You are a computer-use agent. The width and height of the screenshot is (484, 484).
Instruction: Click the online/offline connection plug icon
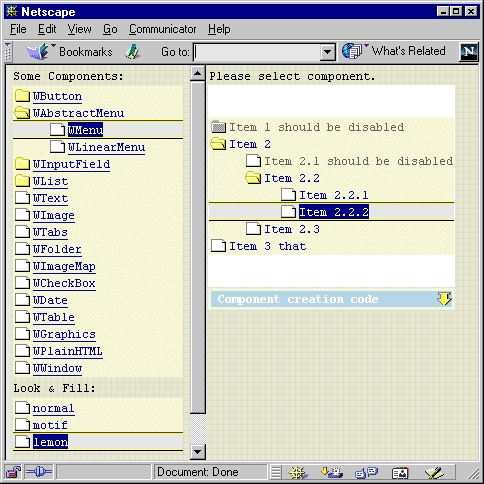tap(39, 472)
